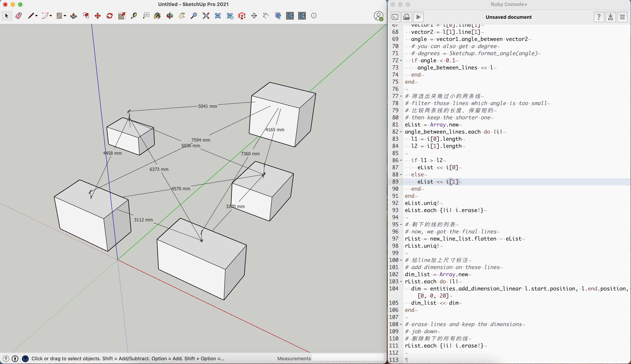
Task: Toggle the first dark face style mode
Action: click(x=290, y=16)
